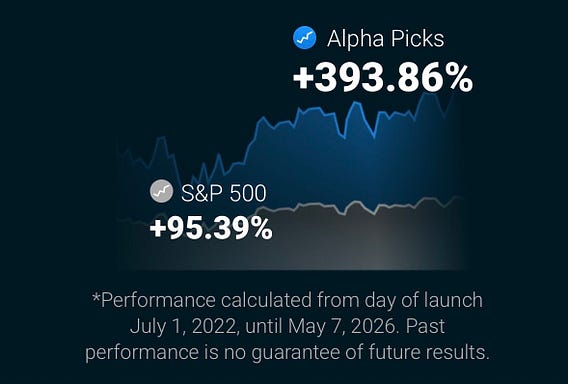This screenshot has width=568, height=384.
Task: Select the Alpha Picks label text
Action: [385, 39]
